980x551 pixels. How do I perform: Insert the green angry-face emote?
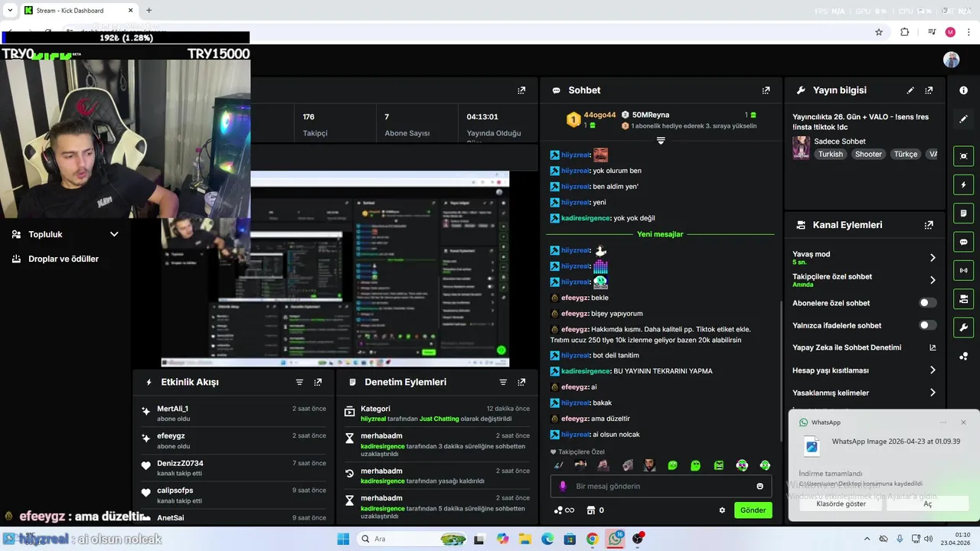tap(719, 465)
